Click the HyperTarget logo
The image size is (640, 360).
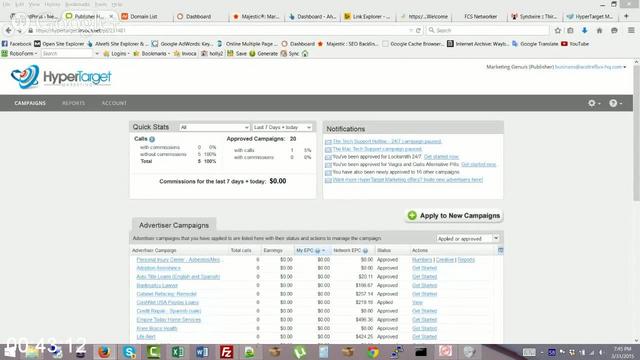pos(61,77)
